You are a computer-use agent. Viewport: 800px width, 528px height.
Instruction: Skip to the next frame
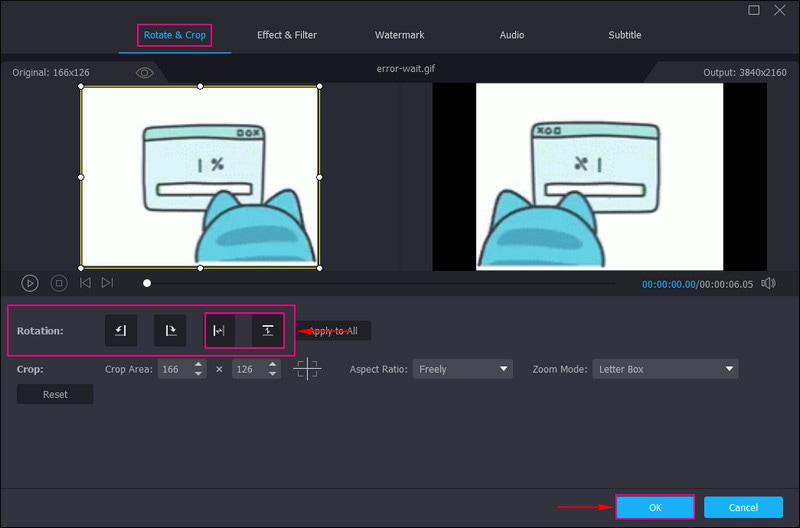coord(107,284)
